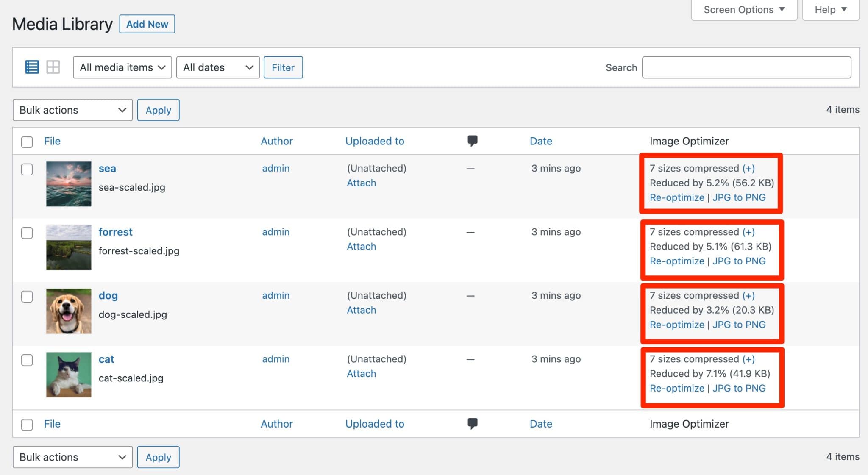This screenshot has width=868, height=475.
Task: Select the sea-scaled.jpg filename text
Action: pyautogui.click(x=132, y=187)
